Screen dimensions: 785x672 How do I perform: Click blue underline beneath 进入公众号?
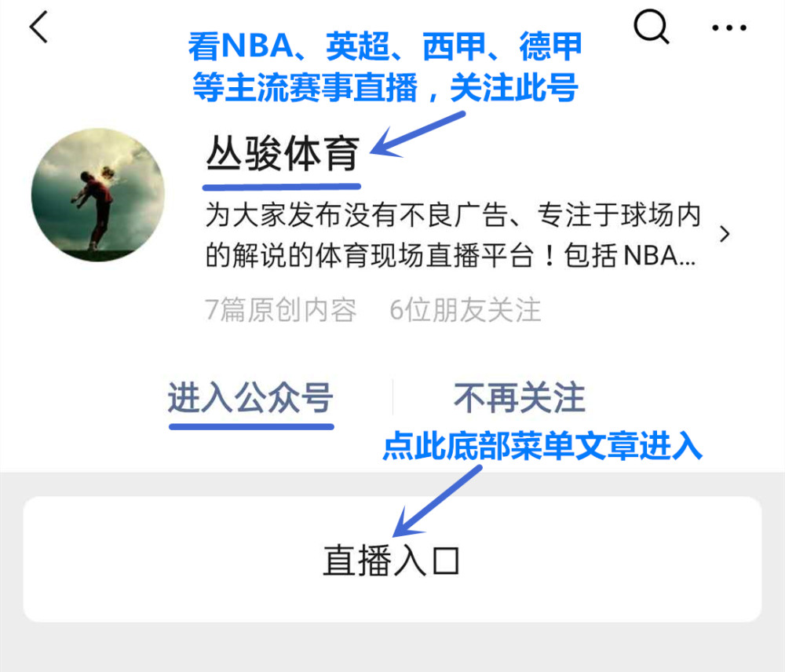251,426
